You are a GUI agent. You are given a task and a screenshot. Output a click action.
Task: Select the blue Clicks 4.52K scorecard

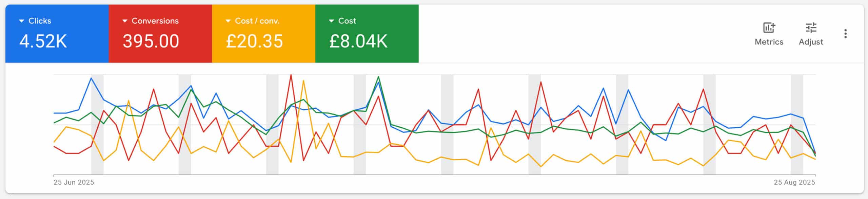[x=57, y=34]
